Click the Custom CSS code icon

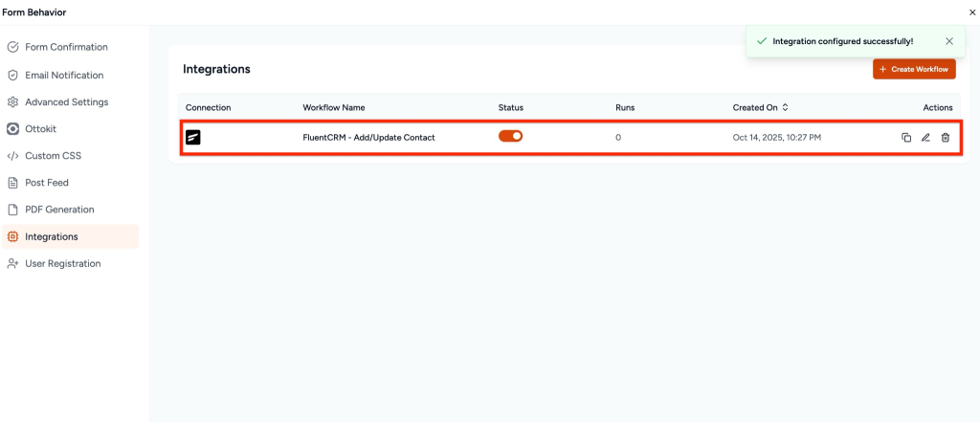coord(12,156)
